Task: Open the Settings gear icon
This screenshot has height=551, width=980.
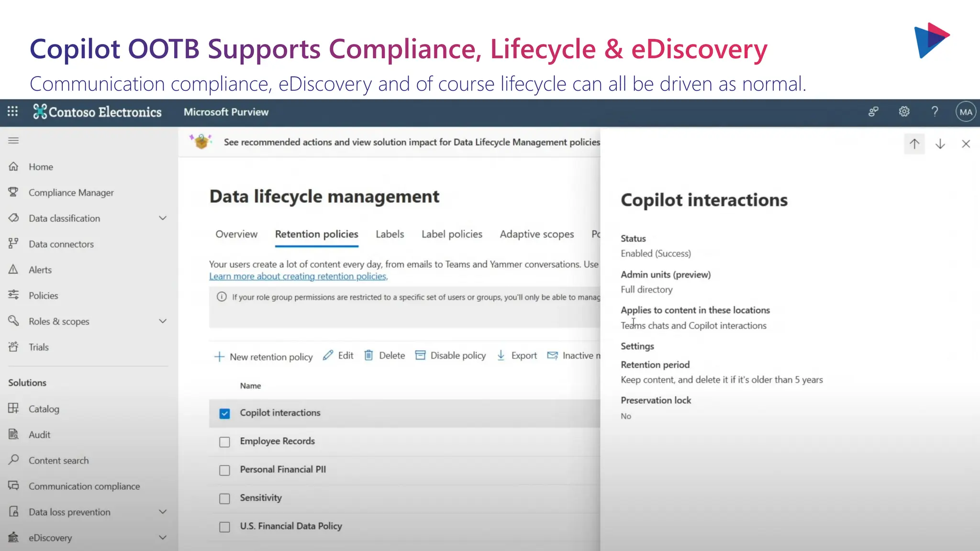Action: pos(904,112)
